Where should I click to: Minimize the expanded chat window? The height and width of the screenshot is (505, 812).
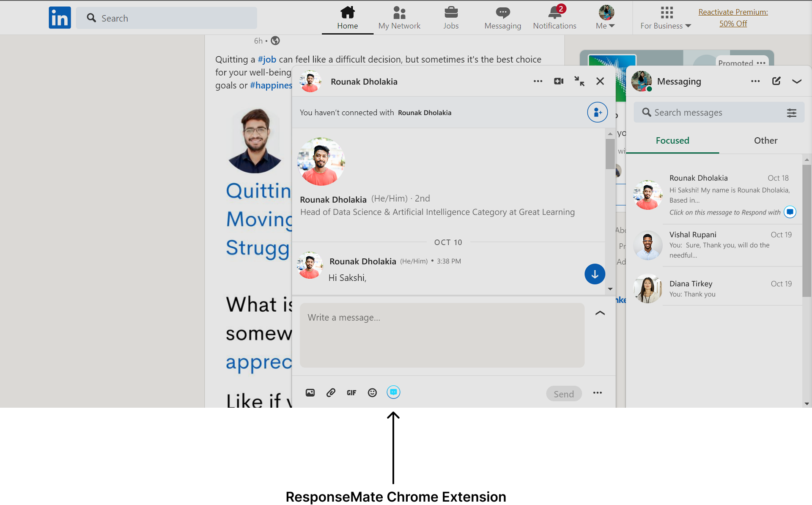click(579, 81)
